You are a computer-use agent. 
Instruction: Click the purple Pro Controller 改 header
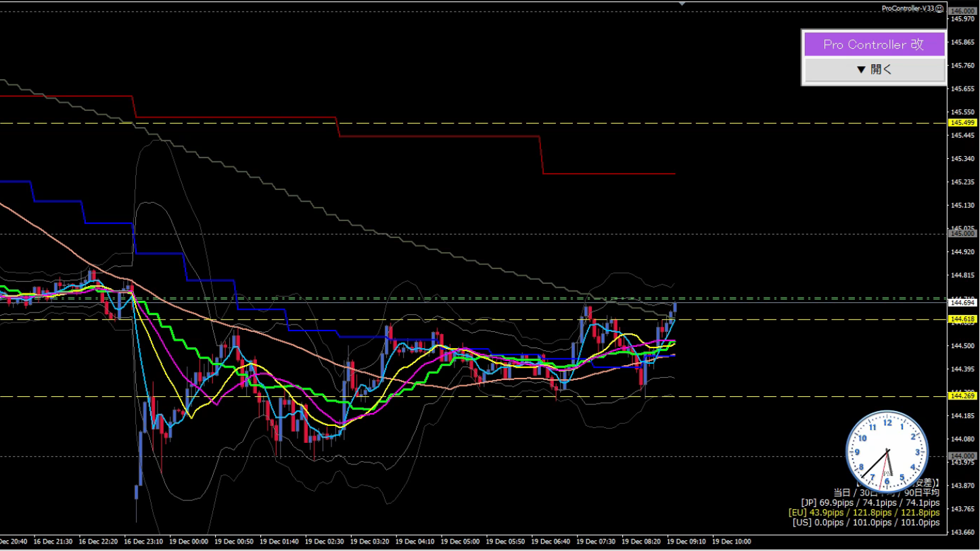(874, 45)
